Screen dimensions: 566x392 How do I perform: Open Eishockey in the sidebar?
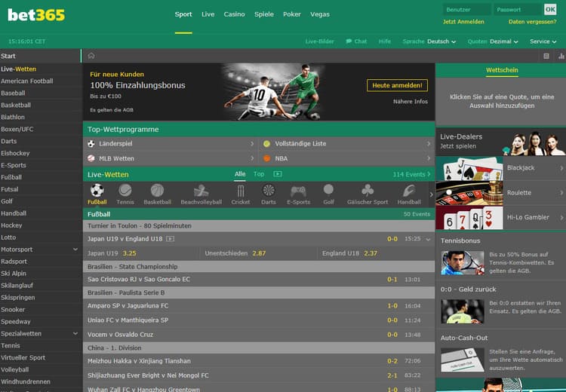[x=15, y=153]
